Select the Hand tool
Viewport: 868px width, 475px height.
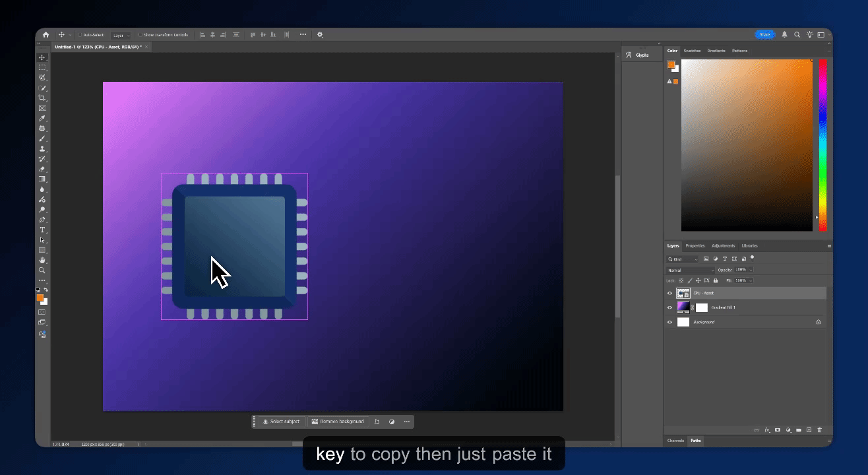(x=42, y=260)
